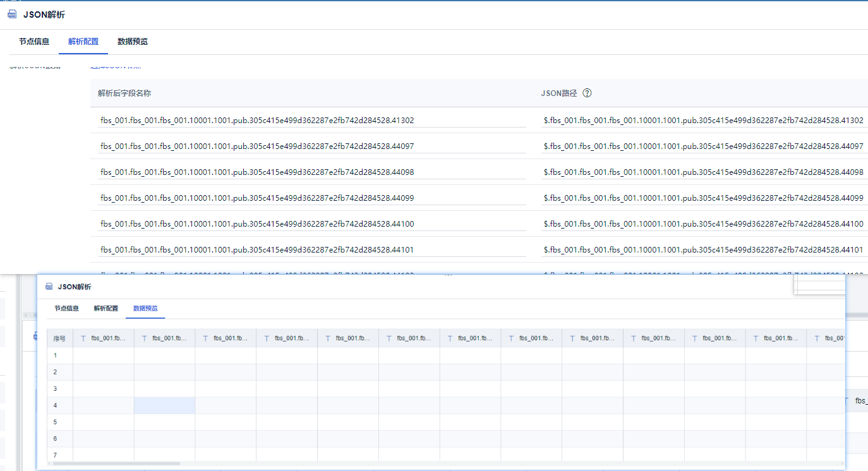The width and height of the screenshot is (868, 471).
Task: Edit field name ending in 44100
Action: point(312,224)
